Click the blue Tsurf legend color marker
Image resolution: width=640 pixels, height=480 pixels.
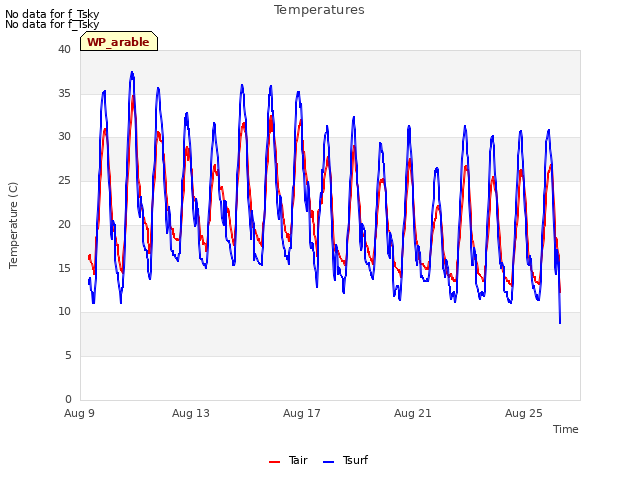coord(328,462)
